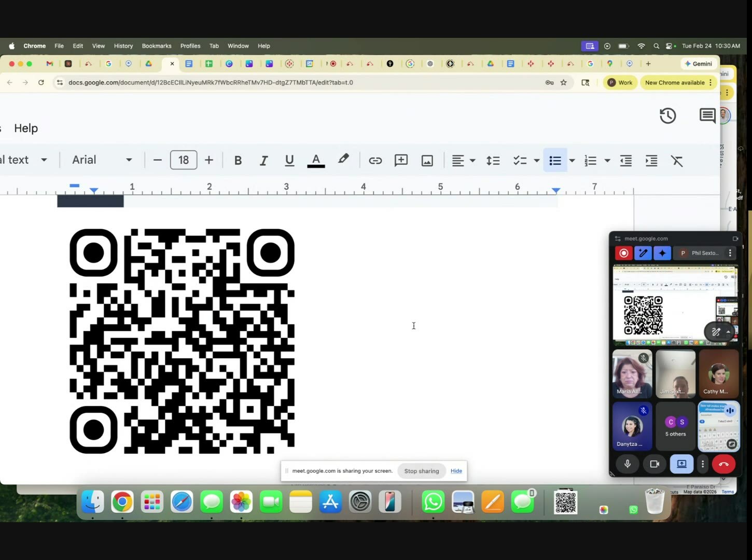Image resolution: width=752 pixels, height=560 pixels.
Task: Hide the screen sharing notification banner
Action: click(456, 471)
